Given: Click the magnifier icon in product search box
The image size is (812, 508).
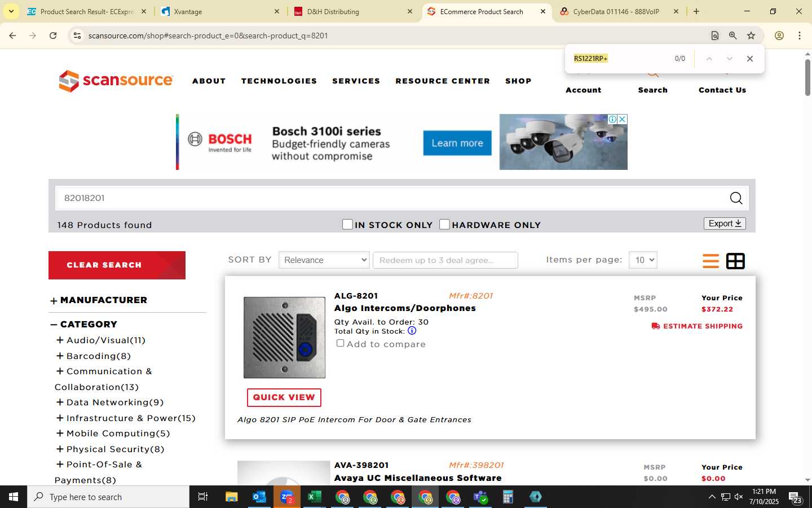Looking at the screenshot, I should click(736, 198).
